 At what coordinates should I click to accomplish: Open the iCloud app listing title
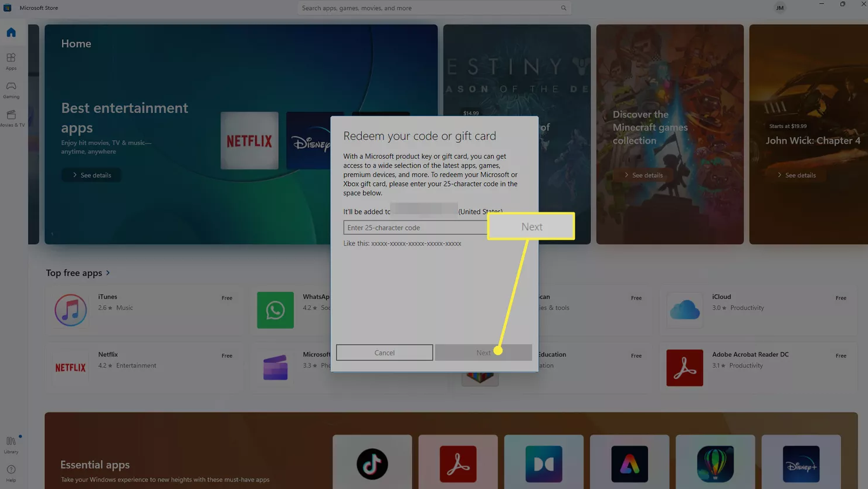coord(721,297)
